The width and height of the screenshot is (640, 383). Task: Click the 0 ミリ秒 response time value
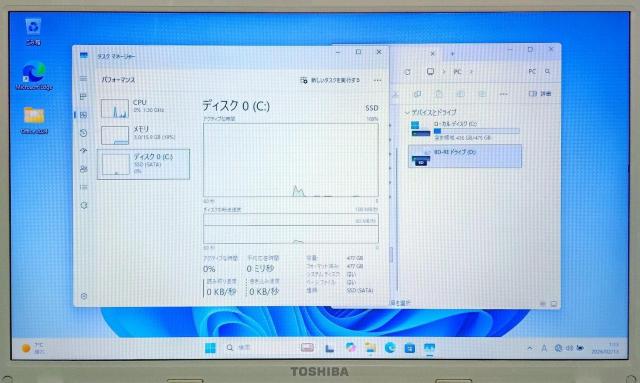point(260,269)
